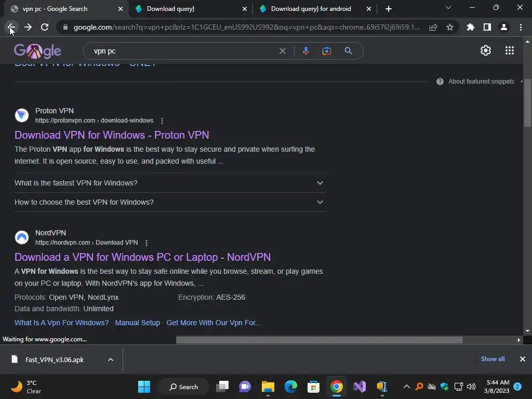View site info via lock icon
The height and width of the screenshot is (399, 532).
(65, 27)
